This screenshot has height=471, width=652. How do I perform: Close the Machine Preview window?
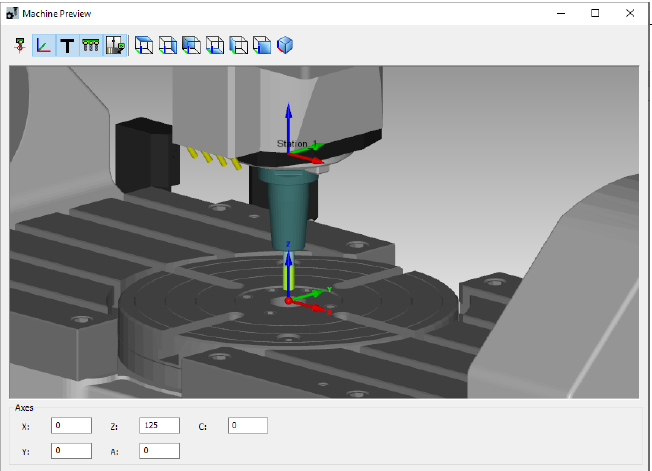point(629,13)
